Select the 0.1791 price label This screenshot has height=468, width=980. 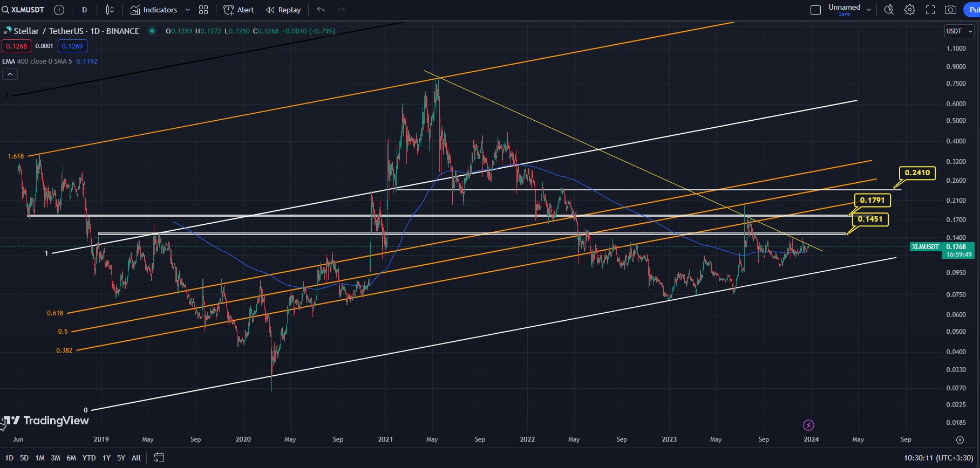(872, 200)
